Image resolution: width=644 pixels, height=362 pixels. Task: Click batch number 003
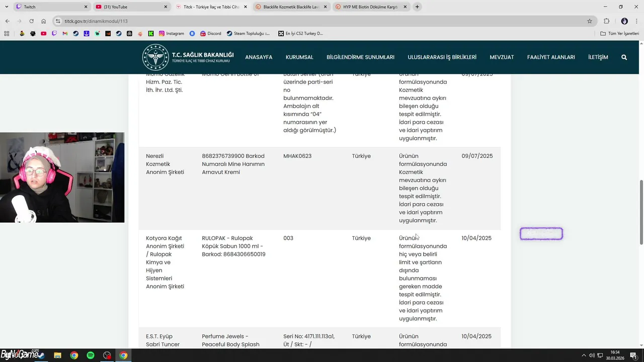288,238
